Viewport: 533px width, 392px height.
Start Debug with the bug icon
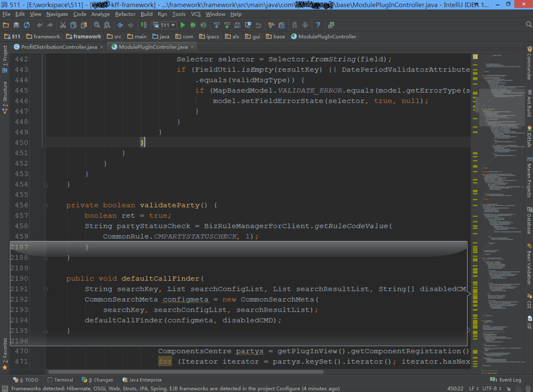[193, 25]
